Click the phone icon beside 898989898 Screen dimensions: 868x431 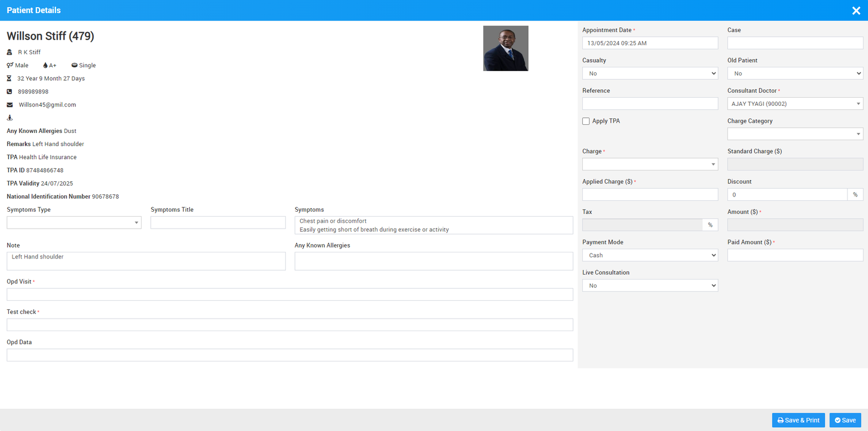(9, 92)
